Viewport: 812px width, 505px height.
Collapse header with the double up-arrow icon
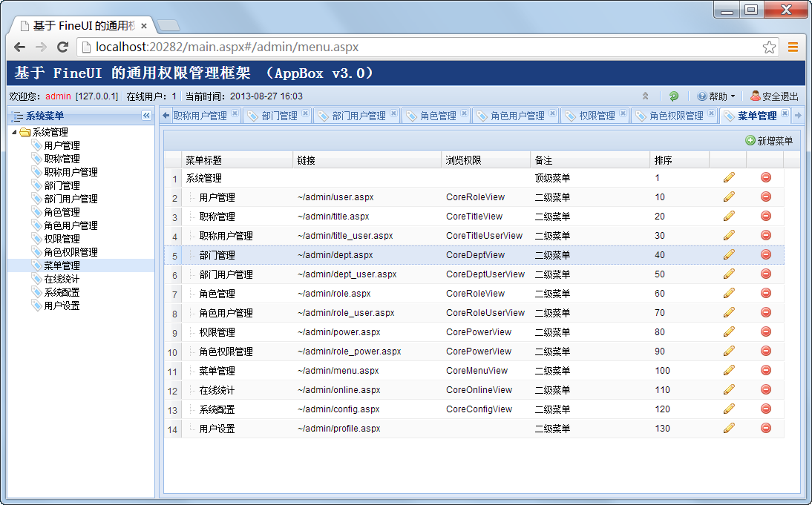coord(645,96)
